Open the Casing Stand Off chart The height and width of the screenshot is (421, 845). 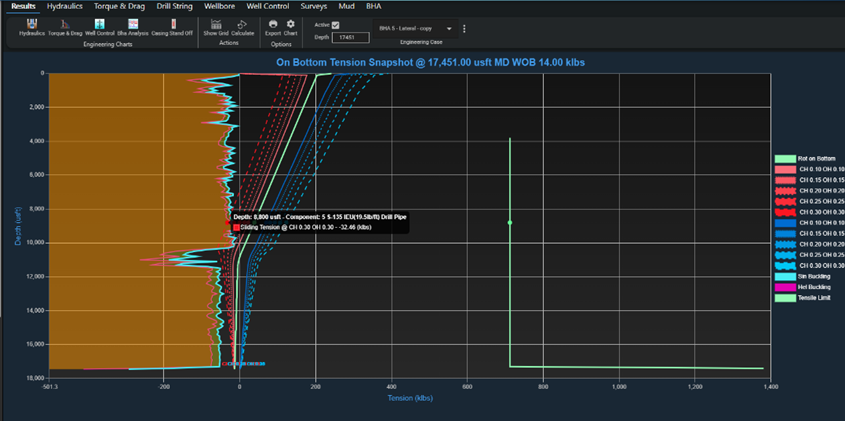[173, 24]
